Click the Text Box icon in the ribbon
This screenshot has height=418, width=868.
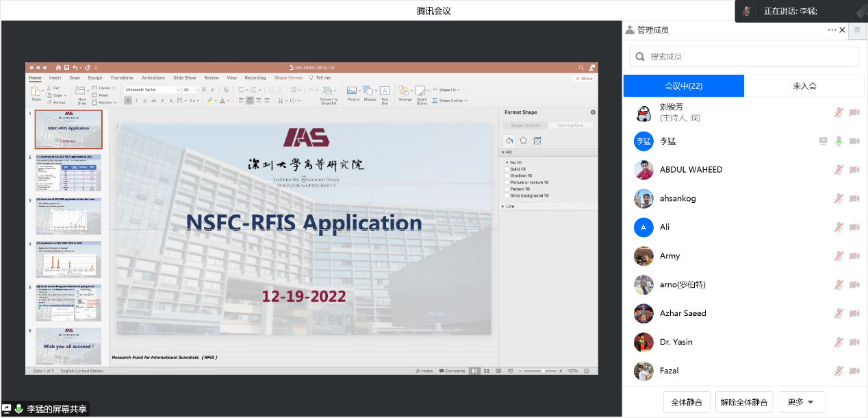(385, 93)
